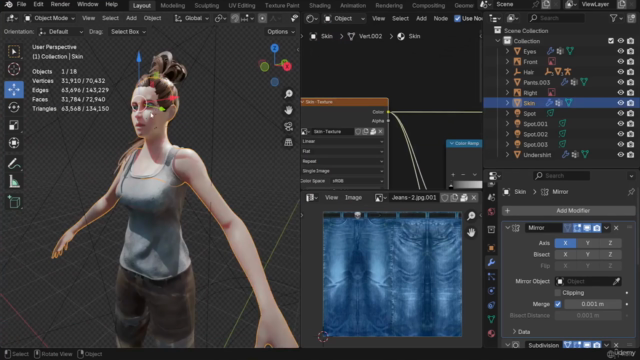Select the Measure tool

click(14, 182)
